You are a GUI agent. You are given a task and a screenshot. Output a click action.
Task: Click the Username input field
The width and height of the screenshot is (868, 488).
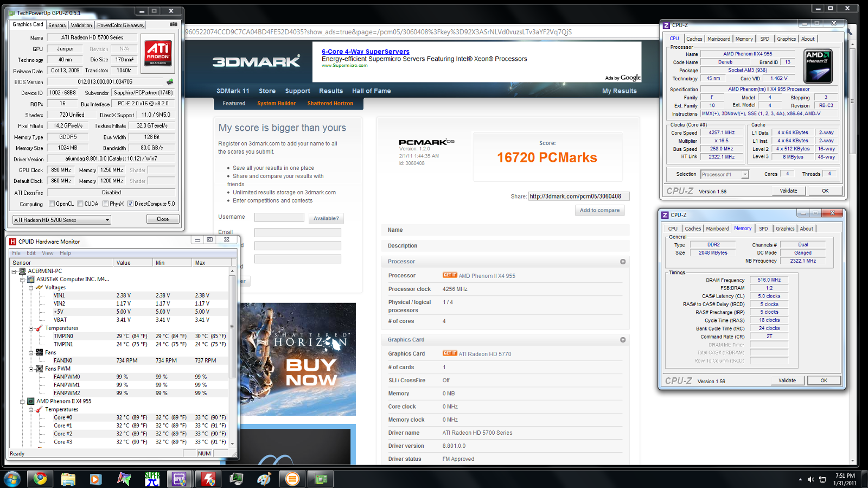[x=279, y=217]
